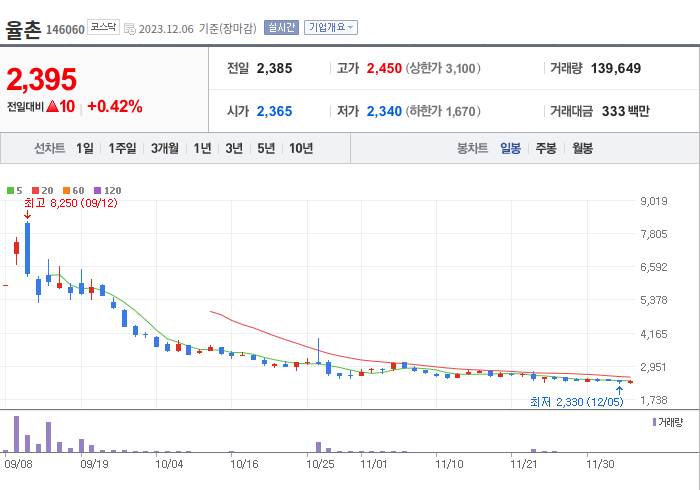Select the 5년 line chart tab
The height and width of the screenshot is (490, 700).
coord(266,148)
